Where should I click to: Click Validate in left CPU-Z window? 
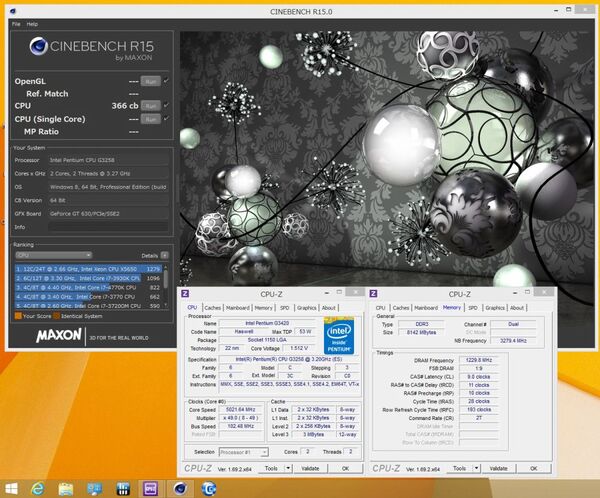tap(310, 468)
